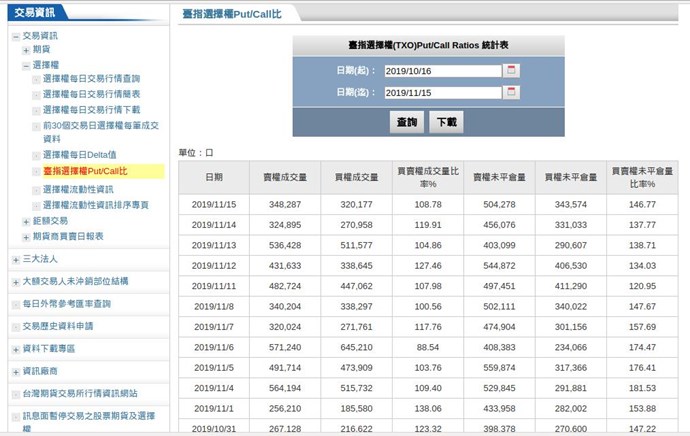Click page icon beside 選擇權流動性資訊
Viewport: 690px width, 436px height.
pyautogui.click(x=36, y=189)
